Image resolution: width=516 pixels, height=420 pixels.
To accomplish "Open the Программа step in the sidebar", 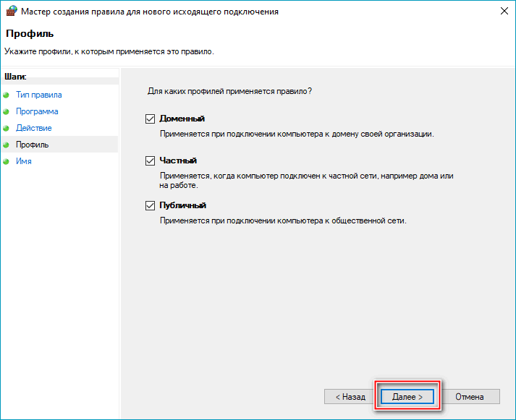I will click(37, 111).
